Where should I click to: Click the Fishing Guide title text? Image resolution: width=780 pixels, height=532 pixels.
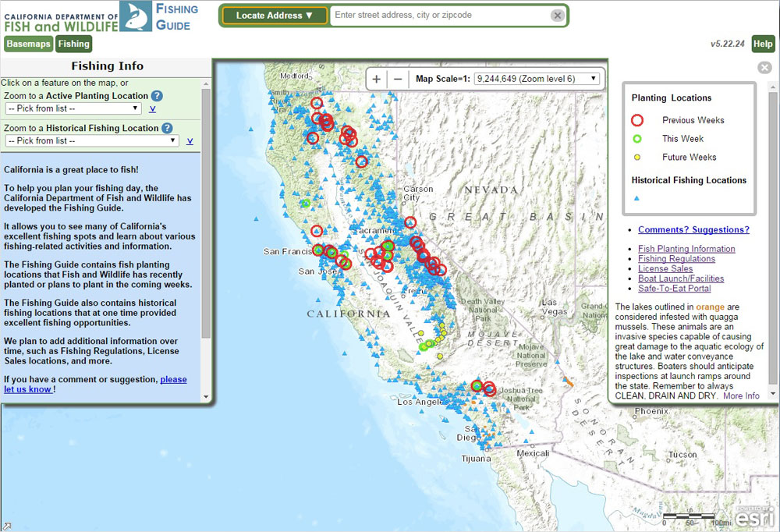click(176, 17)
